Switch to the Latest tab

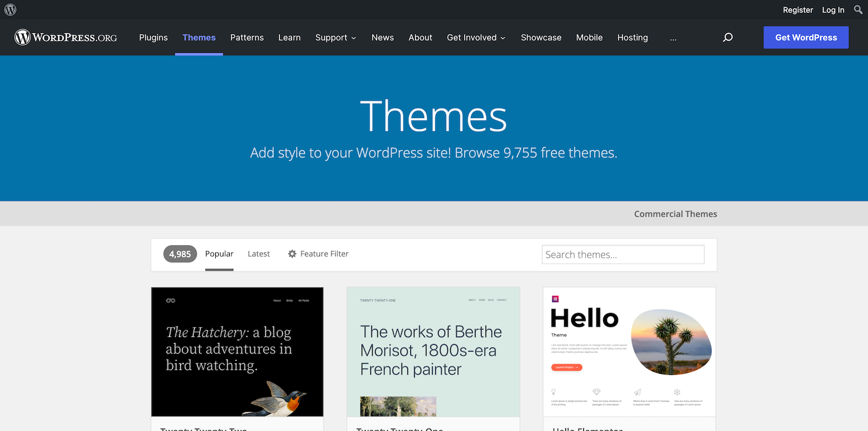(259, 254)
